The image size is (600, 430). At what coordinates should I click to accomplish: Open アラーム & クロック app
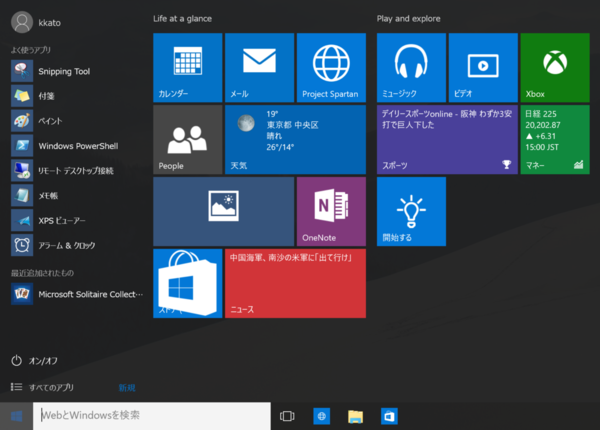click(x=77, y=245)
